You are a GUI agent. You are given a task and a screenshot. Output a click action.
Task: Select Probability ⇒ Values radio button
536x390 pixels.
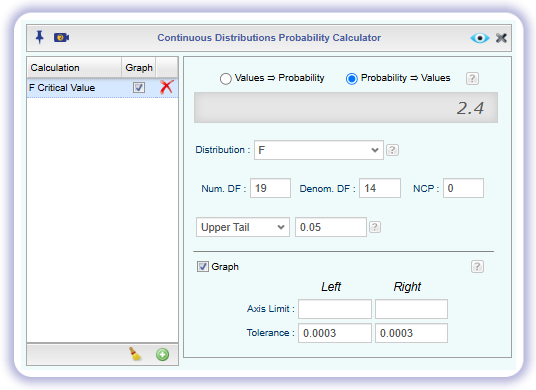coord(351,79)
